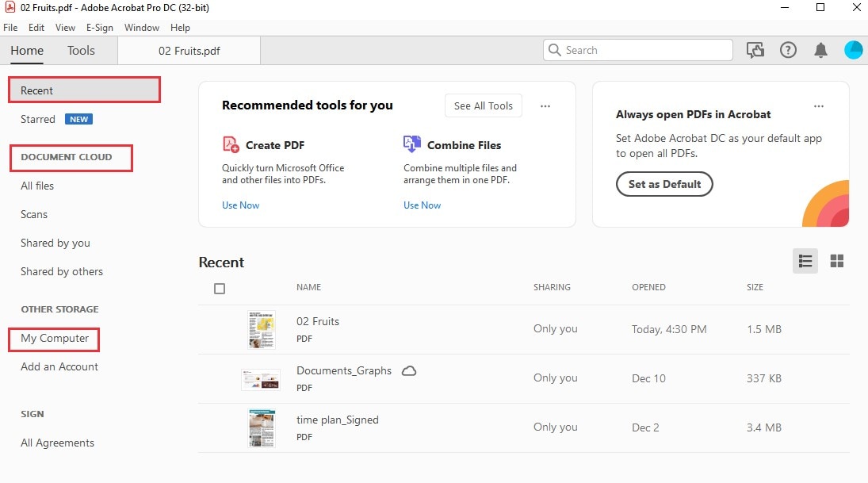Click the magnifier icon in Search box
Image resolution: width=868 pixels, height=483 pixels.
click(x=554, y=50)
